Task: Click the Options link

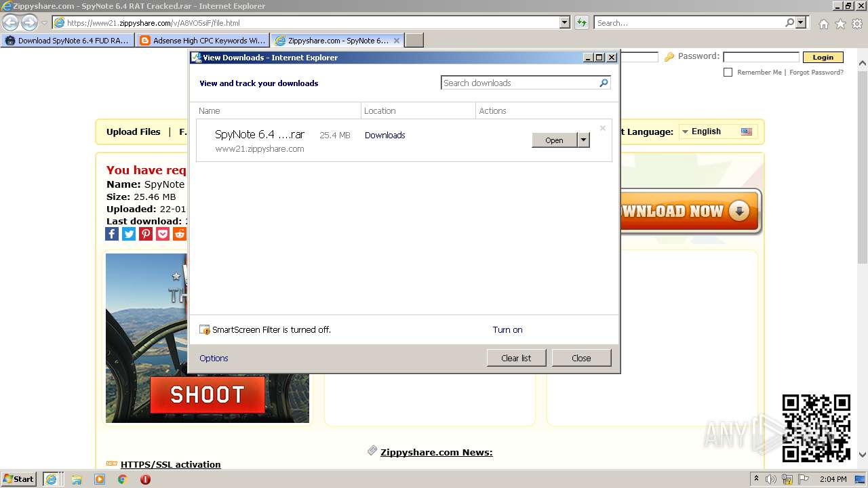Action: point(214,358)
